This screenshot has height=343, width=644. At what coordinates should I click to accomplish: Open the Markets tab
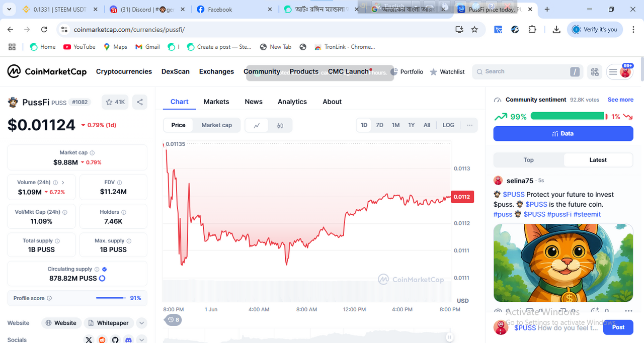[x=216, y=102]
